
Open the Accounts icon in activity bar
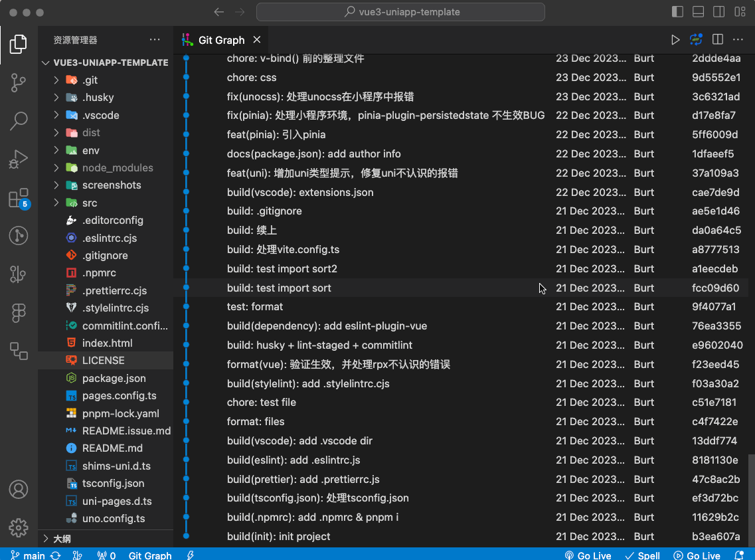tap(18, 490)
